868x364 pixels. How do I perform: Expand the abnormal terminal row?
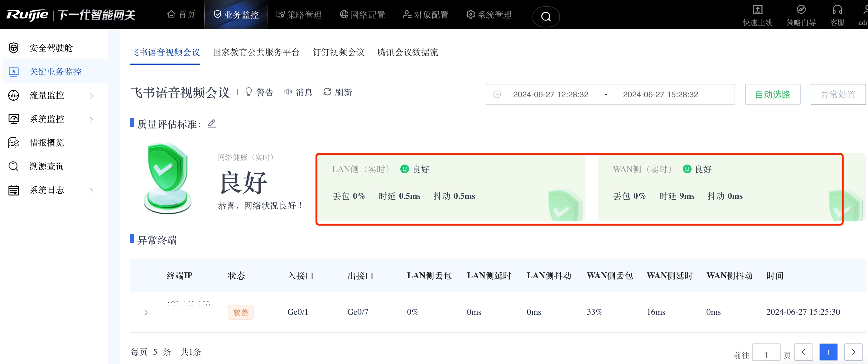point(146,313)
